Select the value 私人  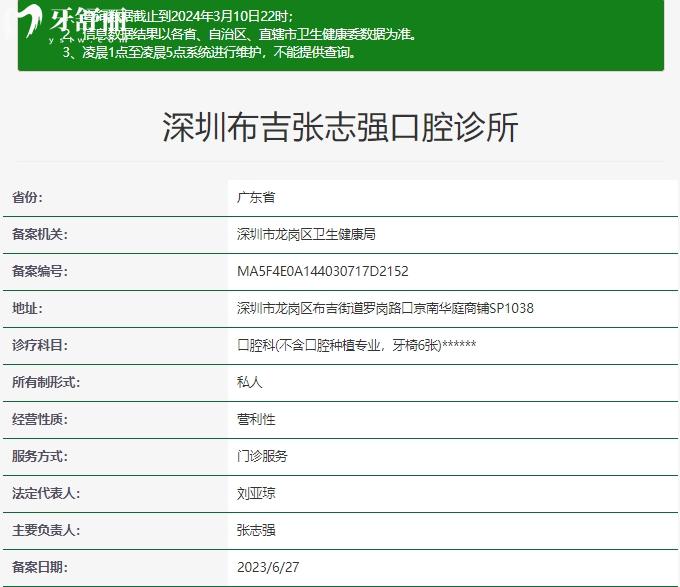click(250, 382)
